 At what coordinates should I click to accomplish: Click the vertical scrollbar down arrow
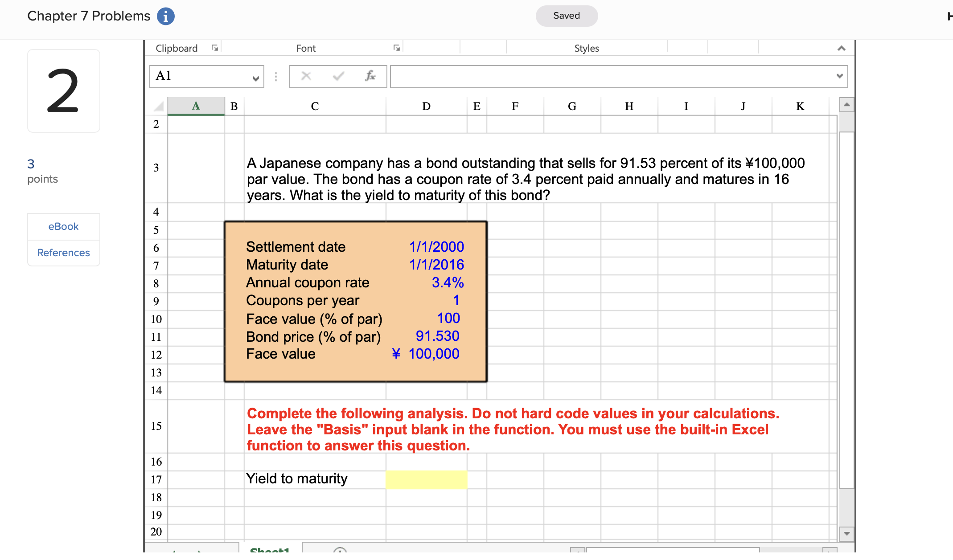[846, 533]
